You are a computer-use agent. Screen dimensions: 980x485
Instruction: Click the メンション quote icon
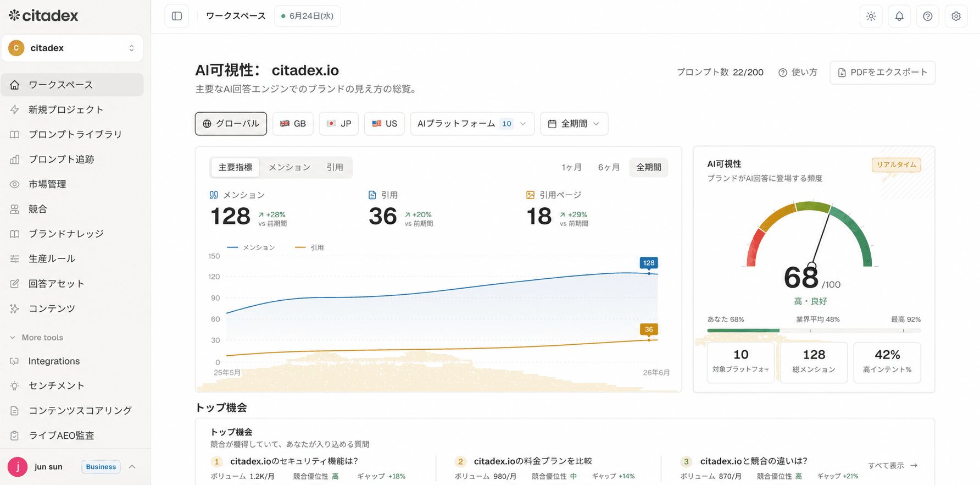click(x=214, y=195)
